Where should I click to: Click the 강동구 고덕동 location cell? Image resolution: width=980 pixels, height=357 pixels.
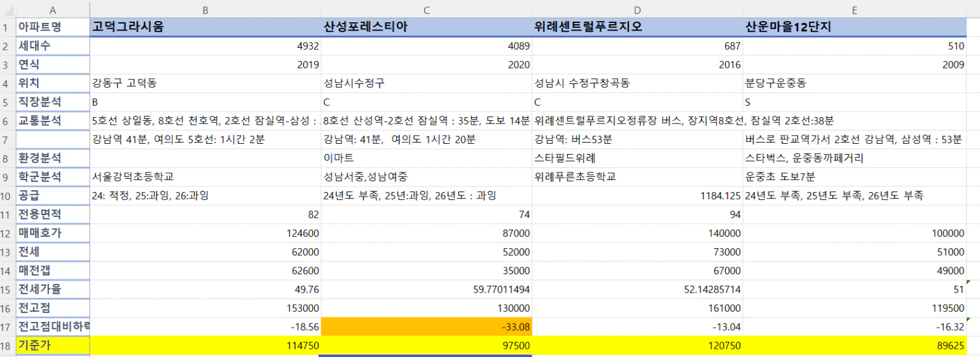[x=205, y=83]
